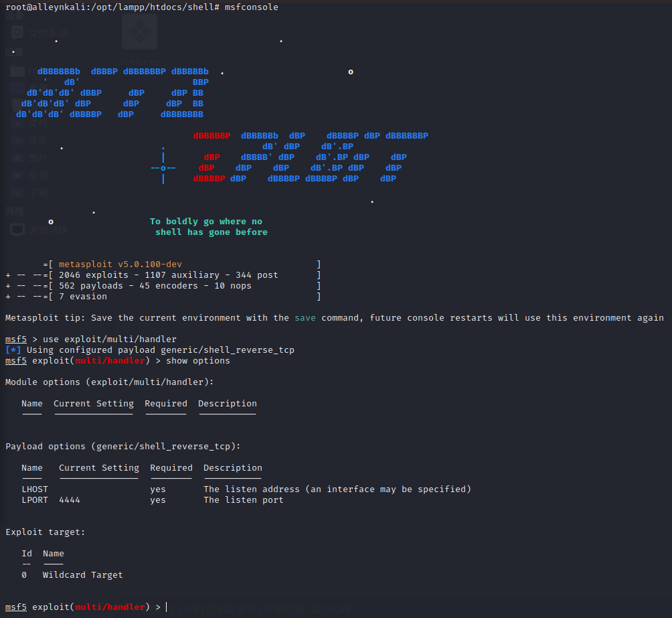Click "yes" in the LPORT row
This screenshot has height=618, width=672.
(x=158, y=500)
